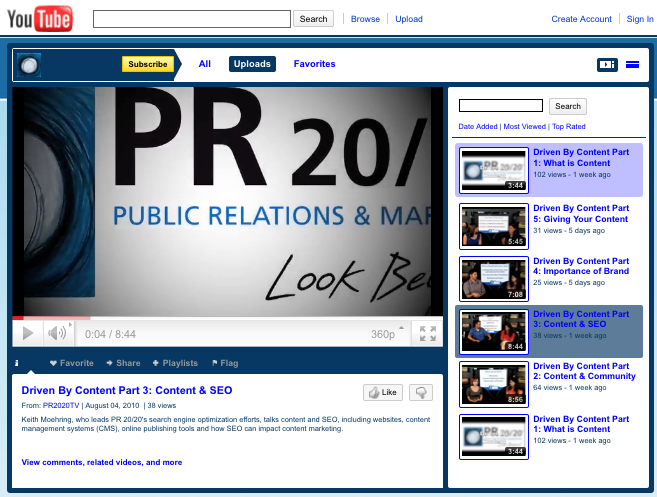This screenshot has height=497, width=657.
Task: Open the bottom Part 1 thumbnail
Action: coord(494,437)
